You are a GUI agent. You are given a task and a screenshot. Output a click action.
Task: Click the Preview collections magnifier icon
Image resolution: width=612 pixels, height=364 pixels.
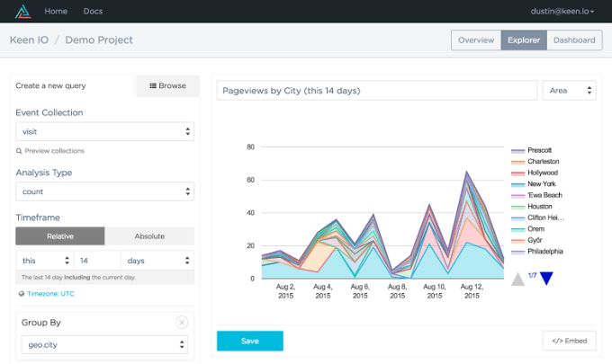point(20,151)
